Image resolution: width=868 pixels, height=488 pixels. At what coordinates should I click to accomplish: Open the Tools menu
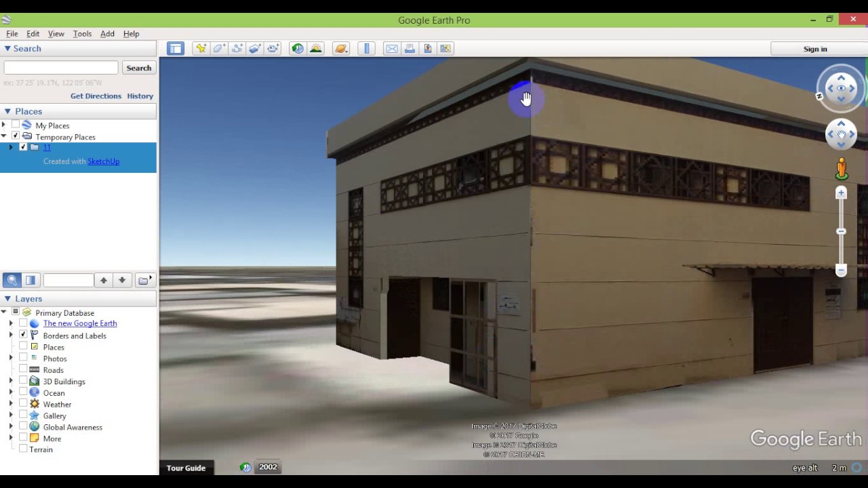(82, 33)
